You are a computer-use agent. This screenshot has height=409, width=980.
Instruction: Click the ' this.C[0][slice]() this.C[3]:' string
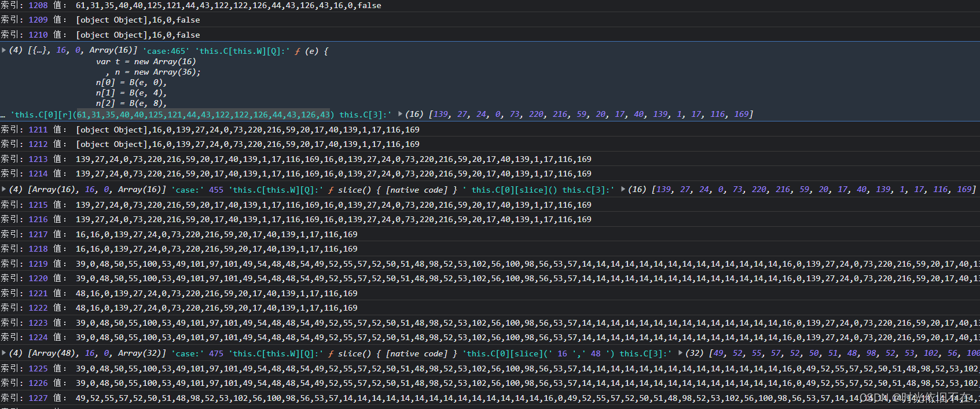pos(538,190)
